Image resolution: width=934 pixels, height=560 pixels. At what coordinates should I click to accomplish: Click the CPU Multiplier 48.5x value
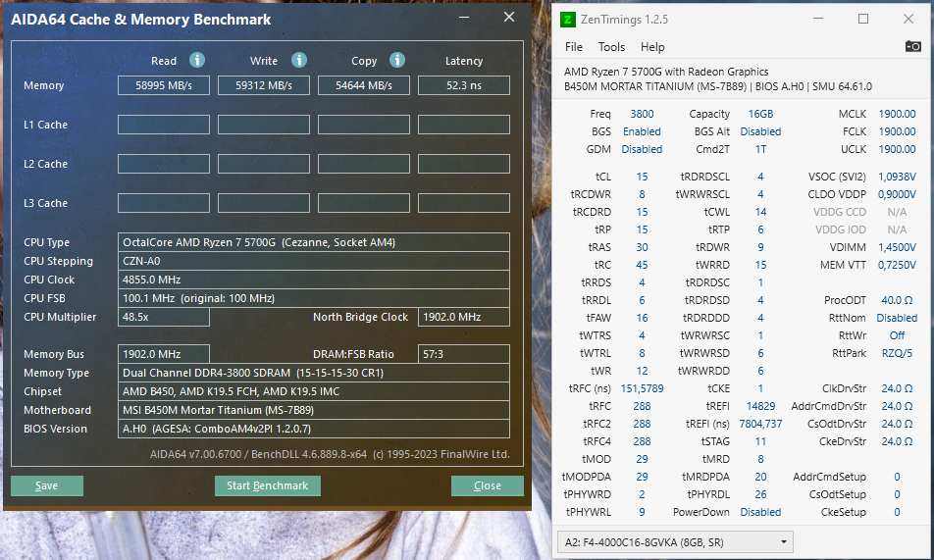[164, 317]
